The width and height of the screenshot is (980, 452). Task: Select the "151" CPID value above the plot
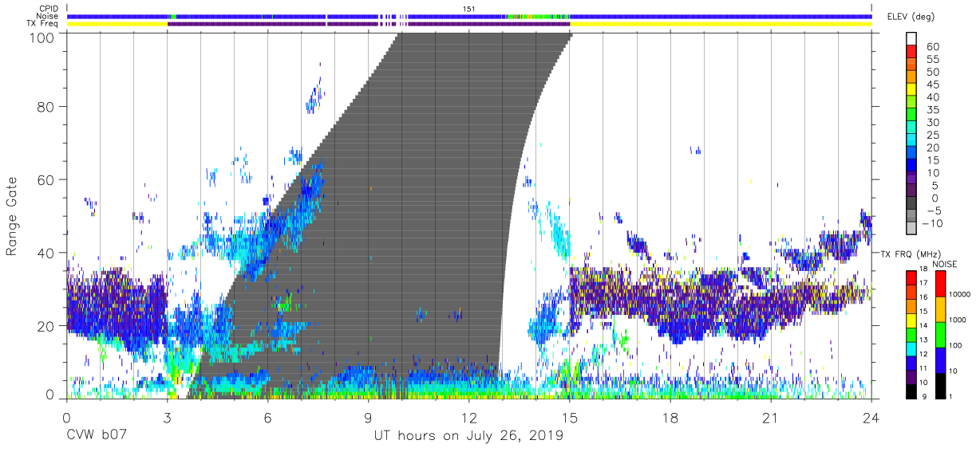(x=469, y=9)
